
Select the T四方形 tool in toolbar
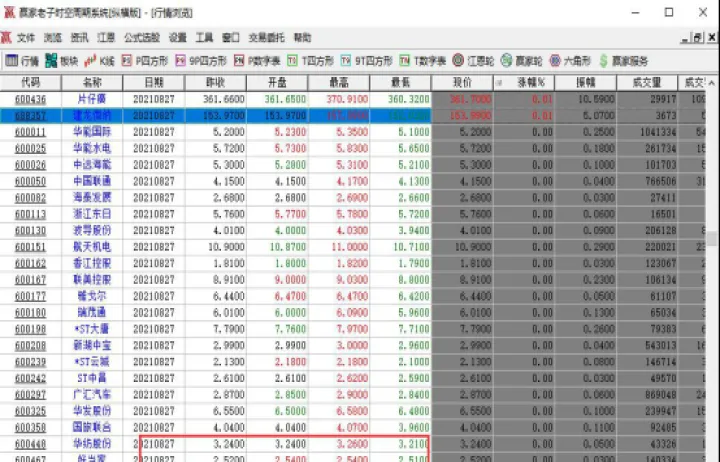tap(310, 61)
